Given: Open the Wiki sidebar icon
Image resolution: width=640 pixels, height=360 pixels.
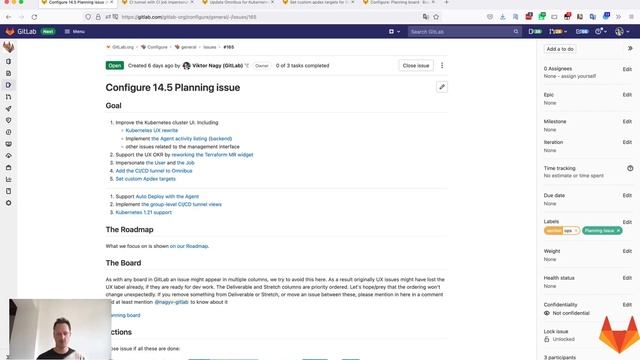Looking at the screenshot, I should [9, 191].
